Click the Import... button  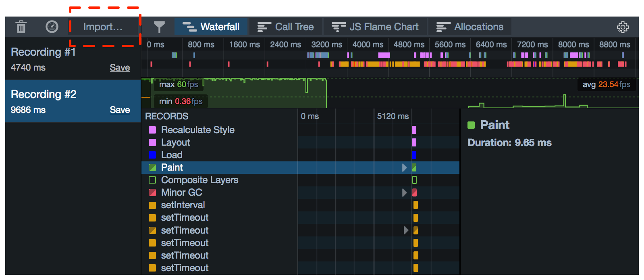(103, 27)
